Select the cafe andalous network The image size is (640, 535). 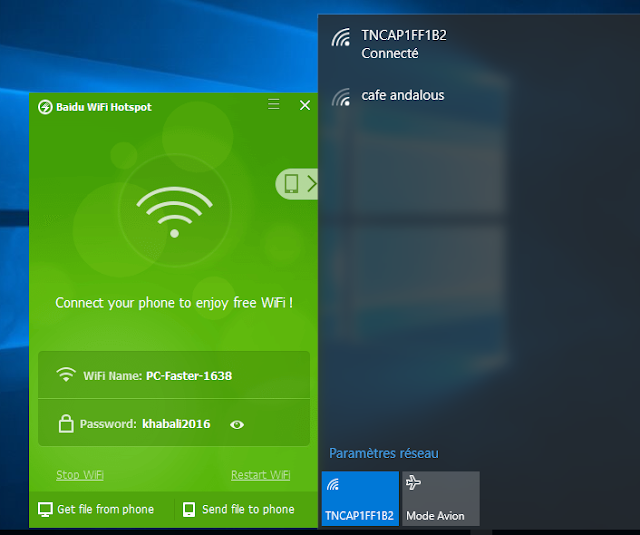[x=479, y=97]
